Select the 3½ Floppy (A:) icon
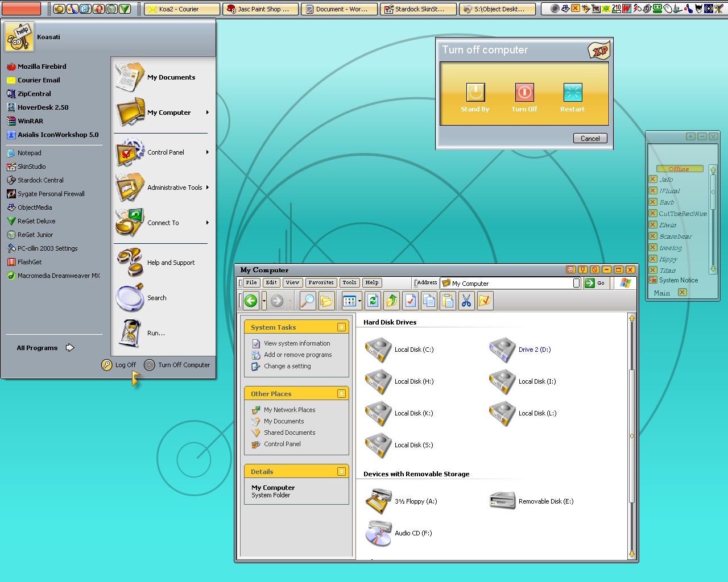The height and width of the screenshot is (582, 728). 378,501
